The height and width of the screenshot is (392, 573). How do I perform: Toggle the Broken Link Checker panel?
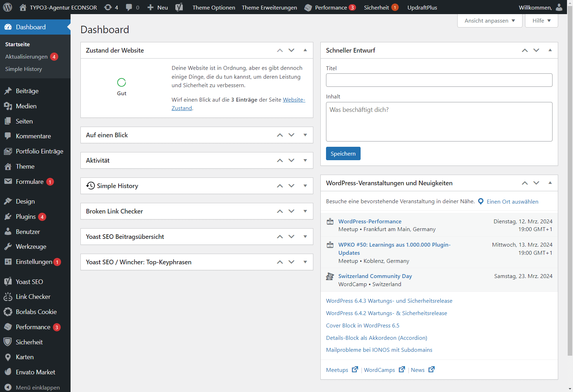(305, 211)
